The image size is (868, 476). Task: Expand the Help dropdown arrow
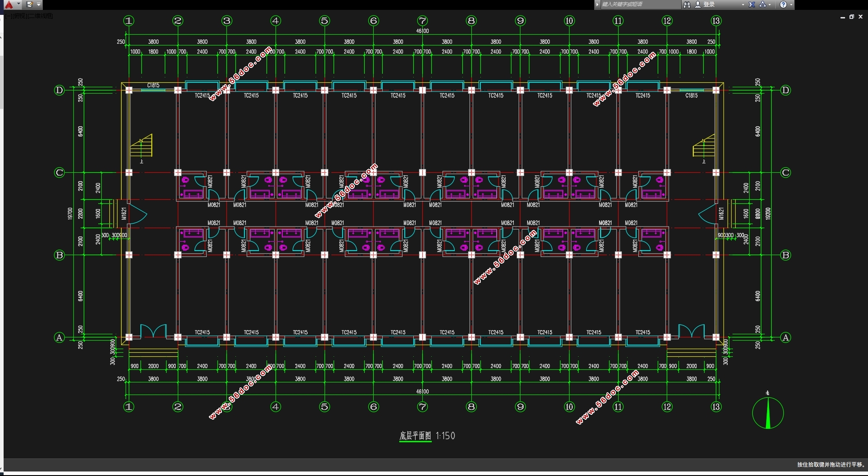tap(791, 4)
